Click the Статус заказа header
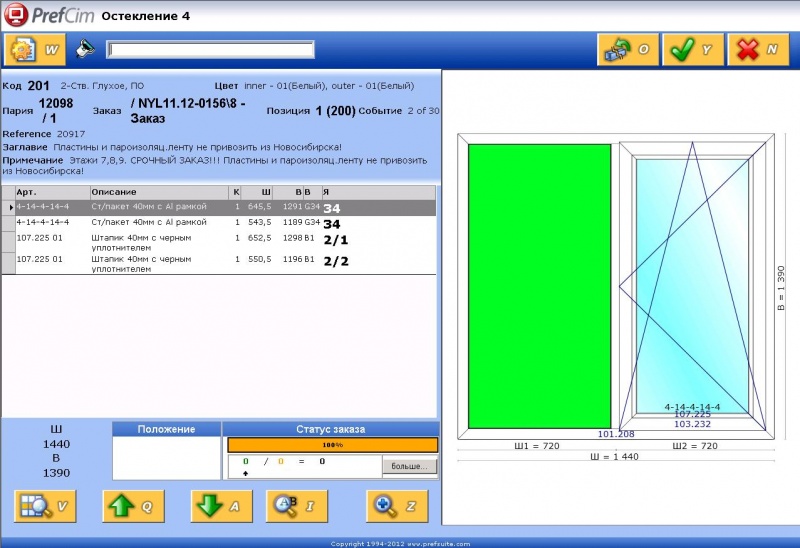The width and height of the screenshot is (800, 548). 331,429
